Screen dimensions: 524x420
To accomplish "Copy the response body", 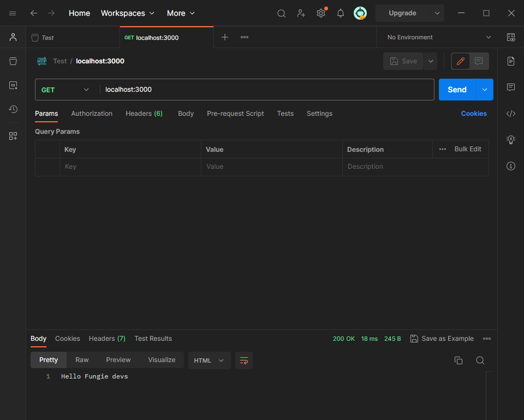I will [458, 360].
